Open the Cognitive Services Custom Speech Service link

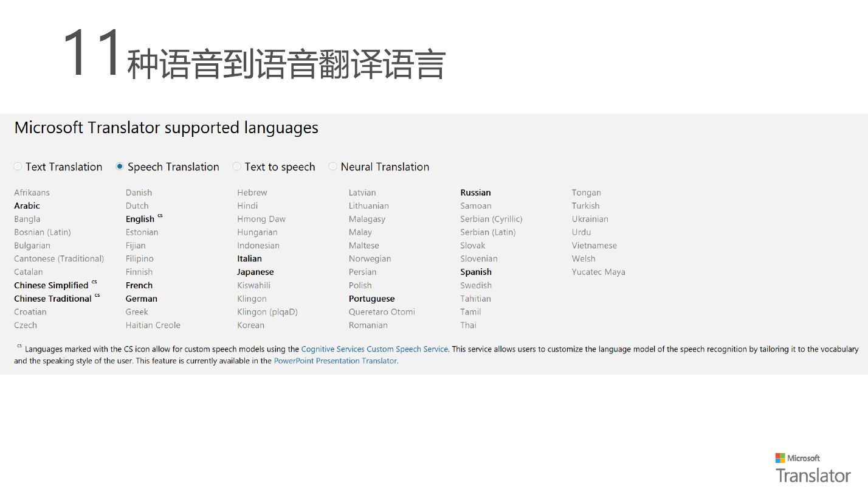[x=374, y=349]
